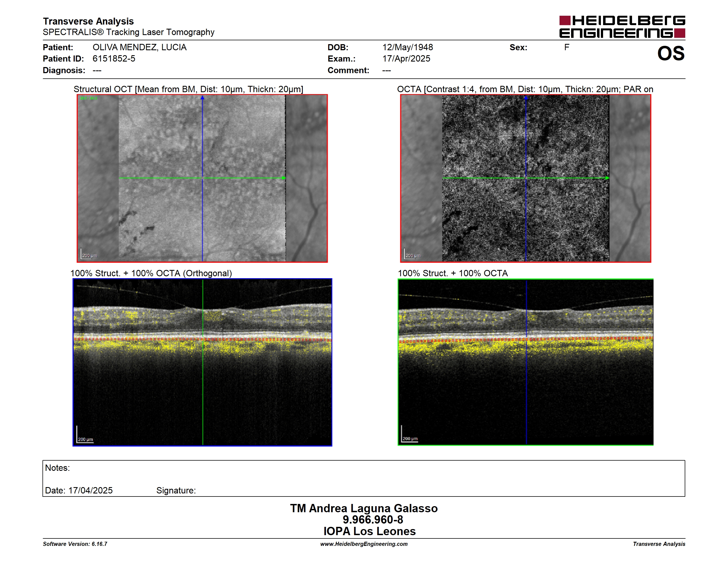Screen dimensions: 728x563
Task: Click the 'Diagnosis:' field label
Action: pos(64,70)
